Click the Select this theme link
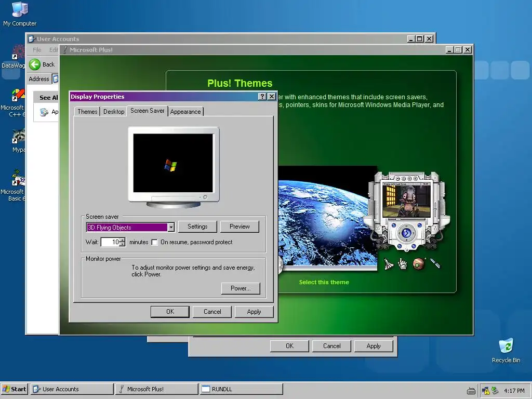This screenshot has width=532, height=399. tap(324, 282)
